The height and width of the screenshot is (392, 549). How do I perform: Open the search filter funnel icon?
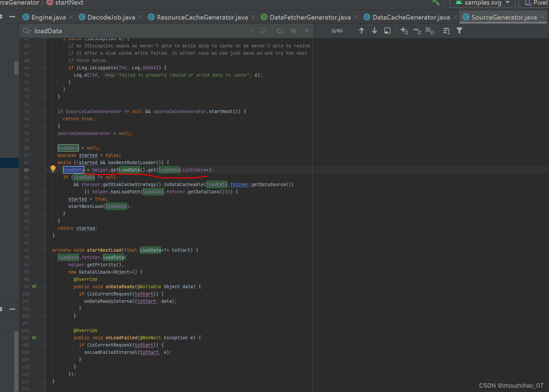[459, 31]
